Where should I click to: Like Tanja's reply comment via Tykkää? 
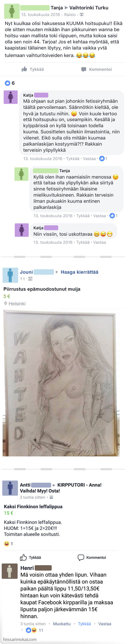tap(83, 216)
